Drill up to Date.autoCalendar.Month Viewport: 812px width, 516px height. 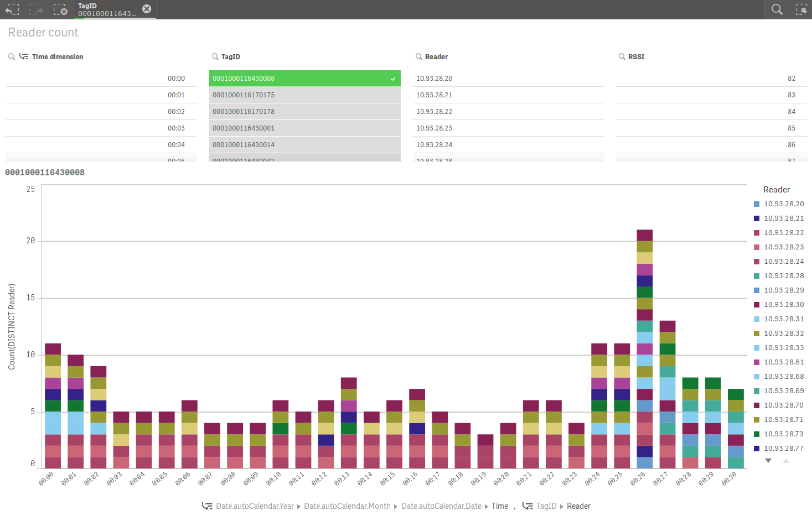point(347,506)
